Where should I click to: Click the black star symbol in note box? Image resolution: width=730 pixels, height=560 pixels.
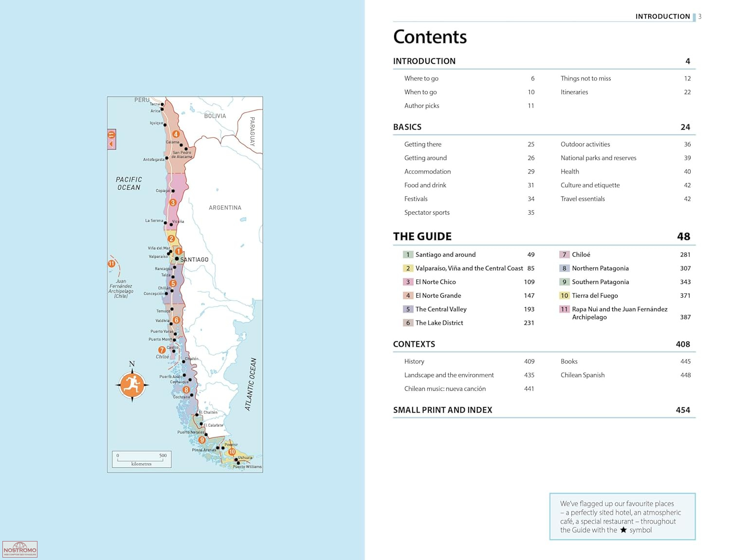click(623, 530)
